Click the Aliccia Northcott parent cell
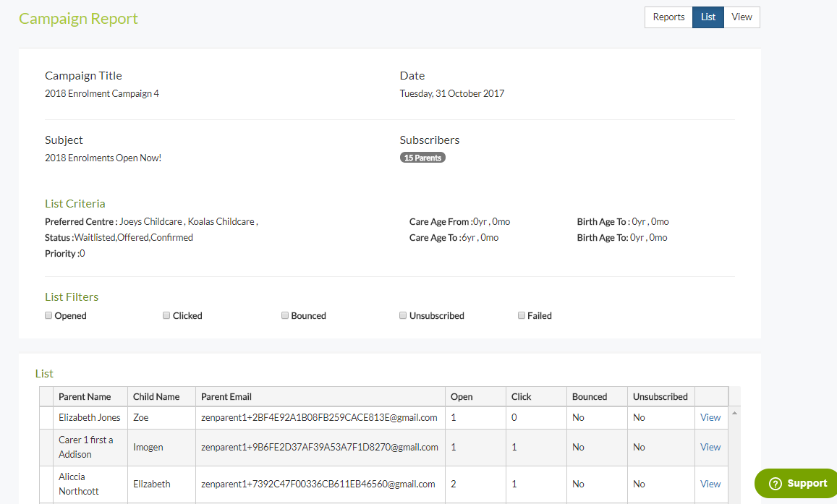837x504 pixels. pos(90,484)
